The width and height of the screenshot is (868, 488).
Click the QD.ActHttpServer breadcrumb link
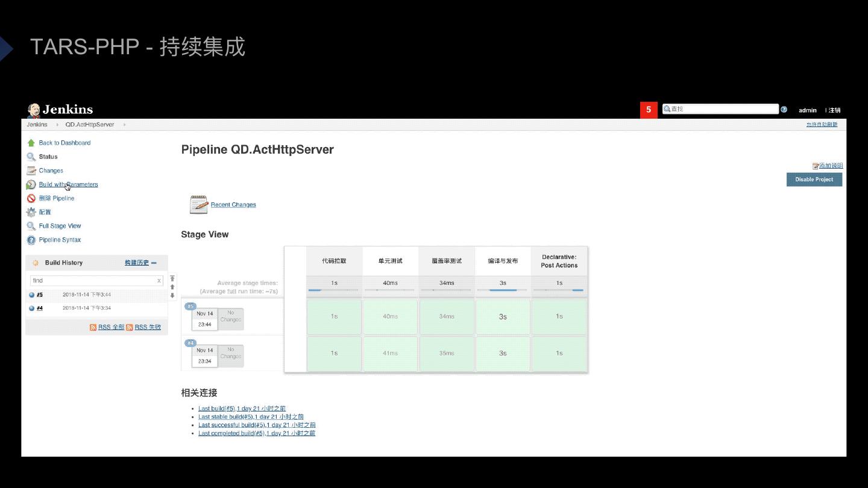[90, 125]
